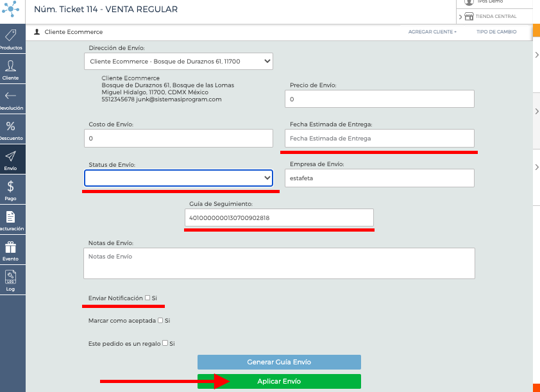
Task: Click the app logo at top left
Action: click(11, 8)
